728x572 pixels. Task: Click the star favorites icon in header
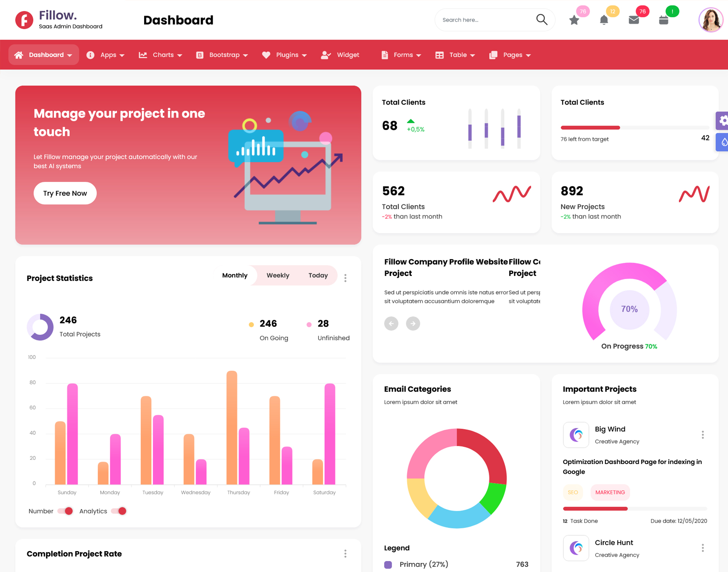tap(574, 20)
